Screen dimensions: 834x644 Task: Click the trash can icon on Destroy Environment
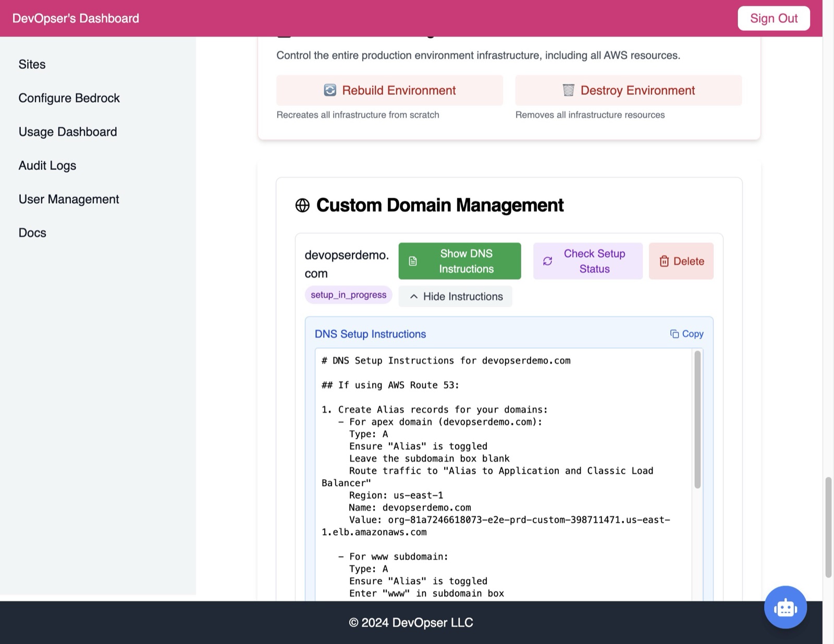[569, 90]
